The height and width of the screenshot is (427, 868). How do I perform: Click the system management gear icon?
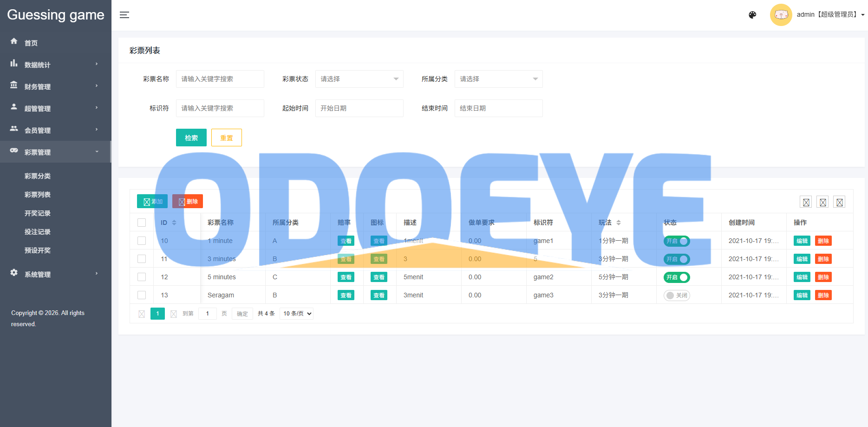14,273
